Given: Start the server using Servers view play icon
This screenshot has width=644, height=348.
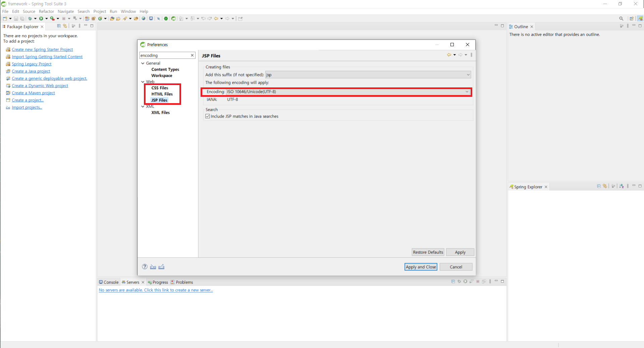Looking at the screenshot, I should pyautogui.click(x=465, y=281).
